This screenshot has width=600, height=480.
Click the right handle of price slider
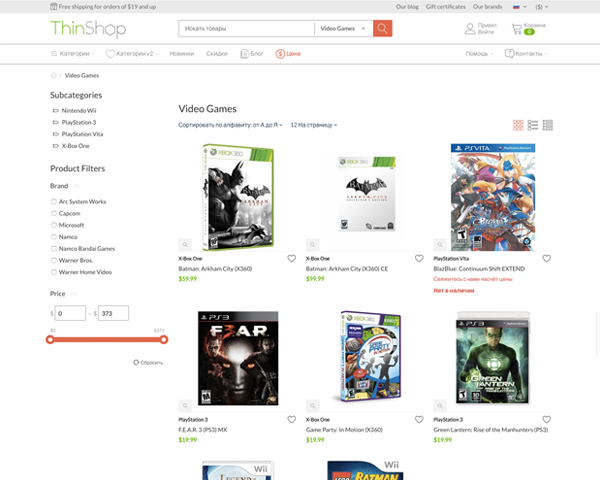pos(164,340)
